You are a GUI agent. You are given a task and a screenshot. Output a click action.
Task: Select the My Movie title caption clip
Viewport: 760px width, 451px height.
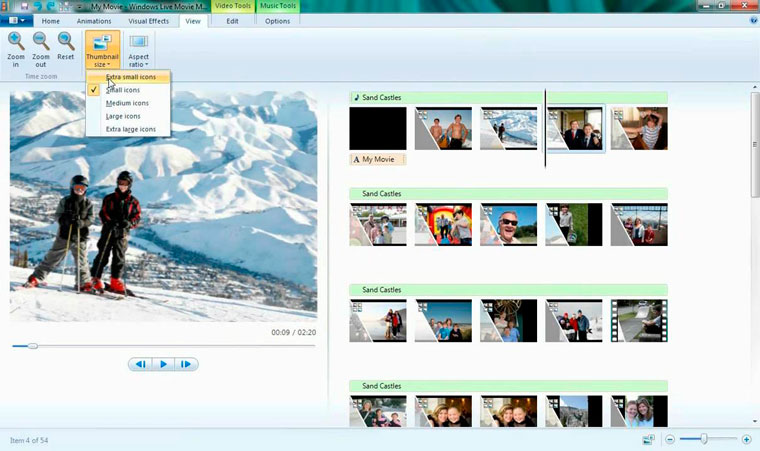[378, 159]
